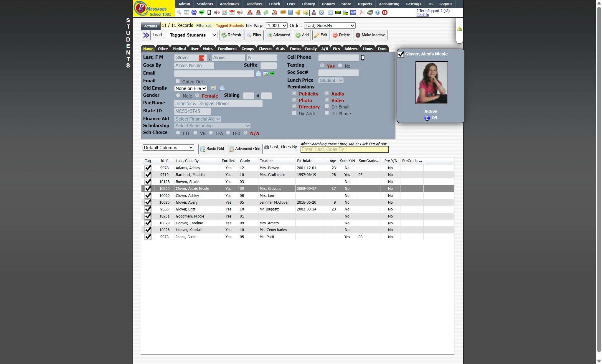The width and height of the screenshot is (602, 364).
Task: Open the Load Tagged Students dropdown
Action: (x=192, y=35)
